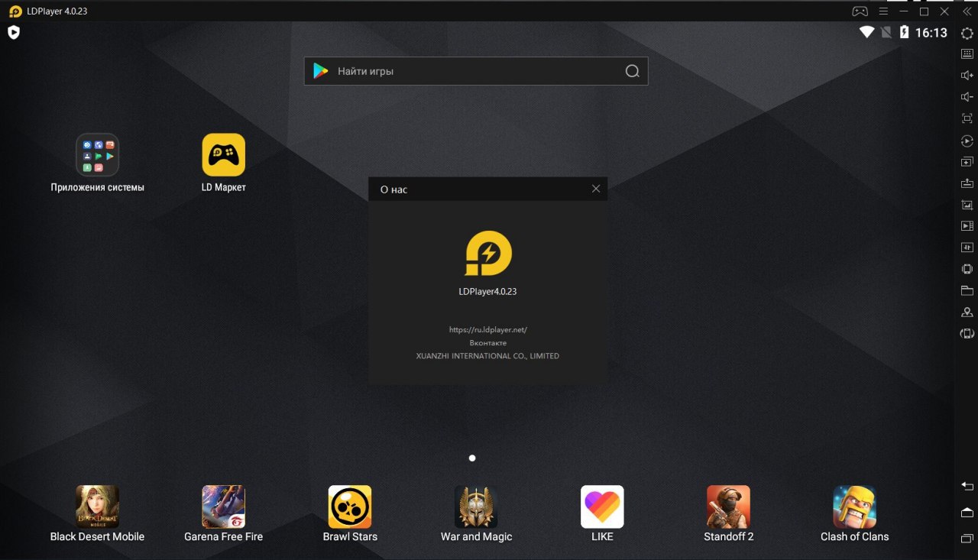
Task: Start Brawl Stars
Action: click(350, 513)
